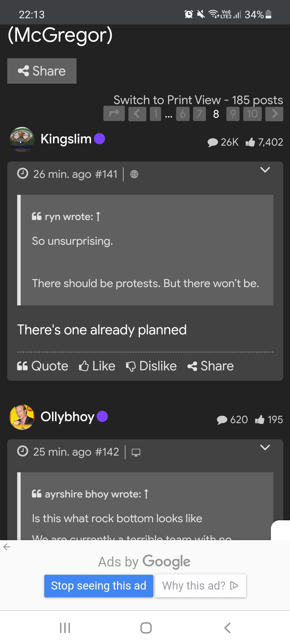Click the Share button under thread title
The height and width of the screenshot is (644, 290).
click(x=42, y=71)
